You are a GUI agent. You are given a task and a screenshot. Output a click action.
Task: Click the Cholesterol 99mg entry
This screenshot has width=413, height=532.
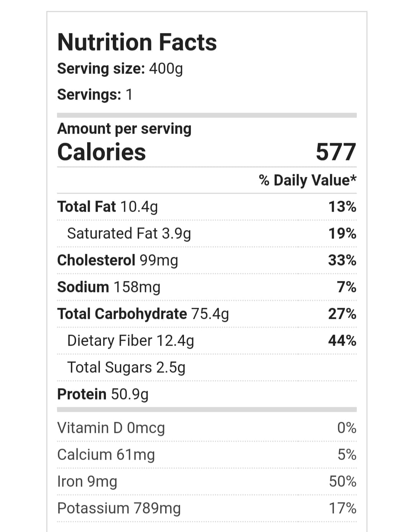pos(117,260)
